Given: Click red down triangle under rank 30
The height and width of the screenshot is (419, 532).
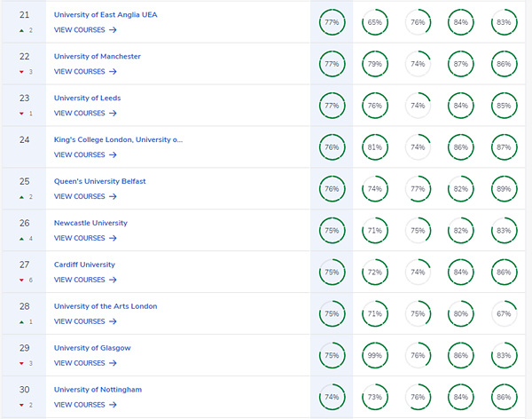Looking at the screenshot, I should [x=21, y=405].
